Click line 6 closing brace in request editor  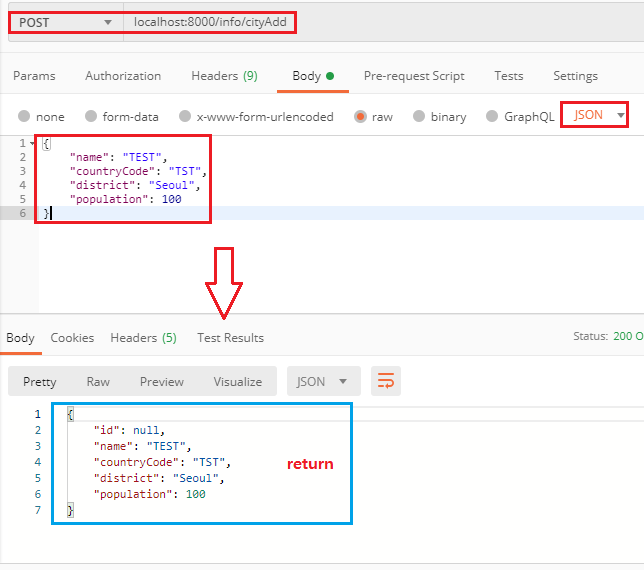point(46,213)
